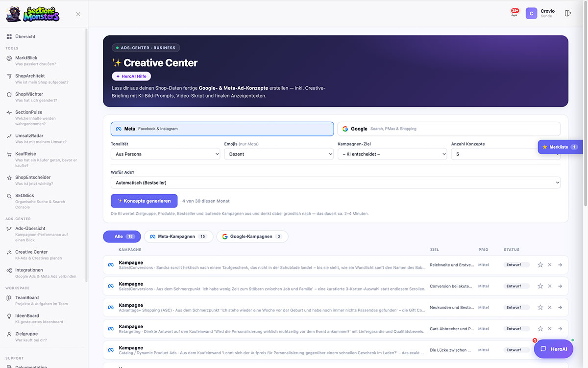Viewport: 588px width, 368px height.
Task: Select the Meta-Kampagnen filter tab
Action: (x=178, y=237)
